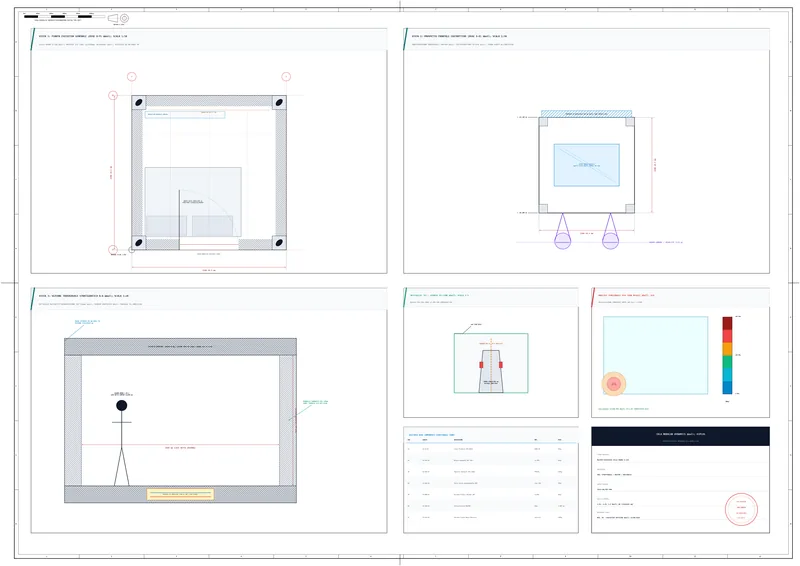The height and width of the screenshot is (566, 800).
Task: Select the top-right grid bubble above plan view
Action: tap(286, 77)
